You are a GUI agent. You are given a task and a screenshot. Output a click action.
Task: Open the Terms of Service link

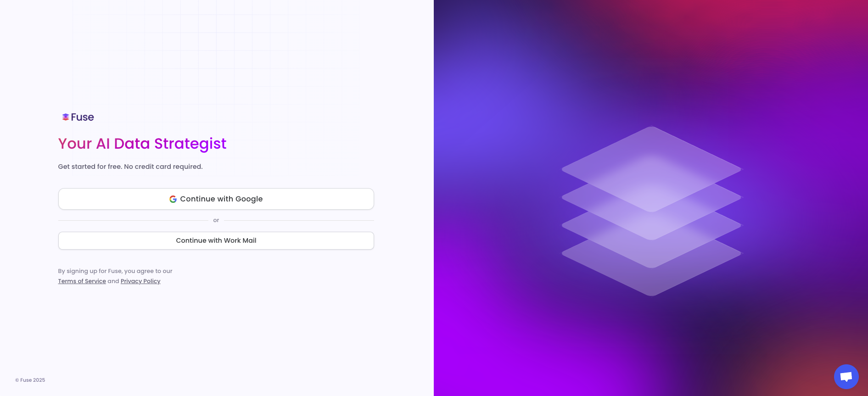coord(82,281)
